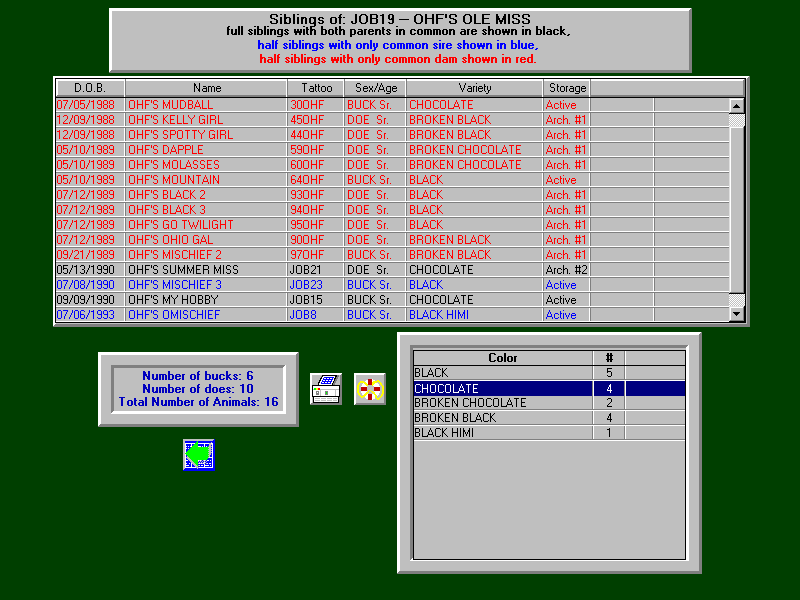Click the Name column header
The width and height of the screenshot is (800, 600).
click(x=206, y=88)
